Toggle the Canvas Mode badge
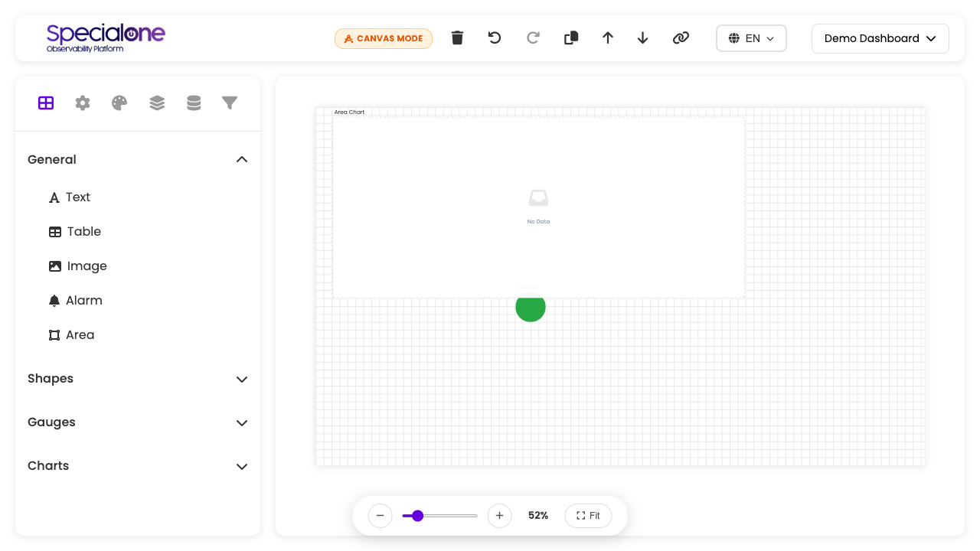Screen dimensions: 980x551 pyautogui.click(x=384, y=38)
